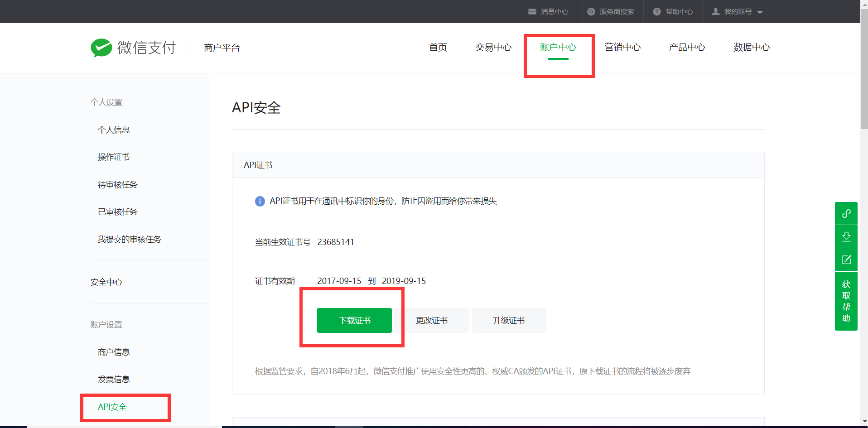The height and width of the screenshot is (428, 868).
Task: Click the certificate number 23685141
Action: [336, 242]
